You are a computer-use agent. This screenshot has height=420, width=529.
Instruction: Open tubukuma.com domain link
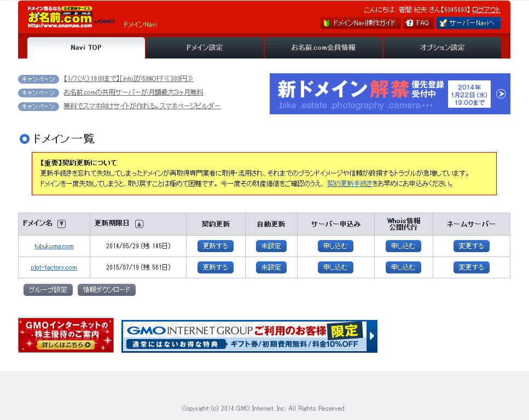54,246
